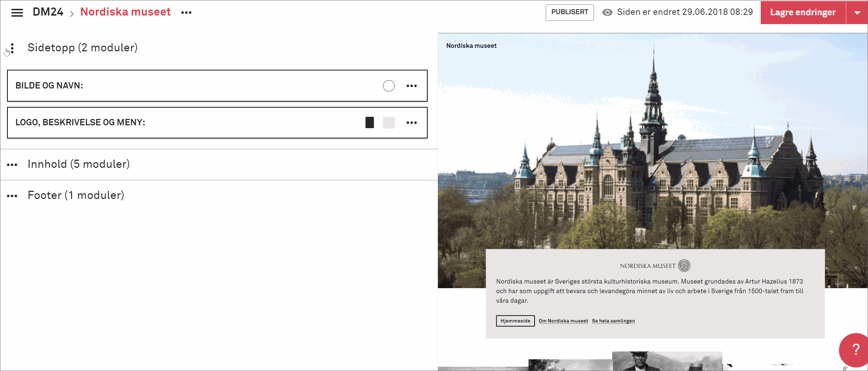Open the hamburger main menu
868x371 pixels.
(17, 13)
